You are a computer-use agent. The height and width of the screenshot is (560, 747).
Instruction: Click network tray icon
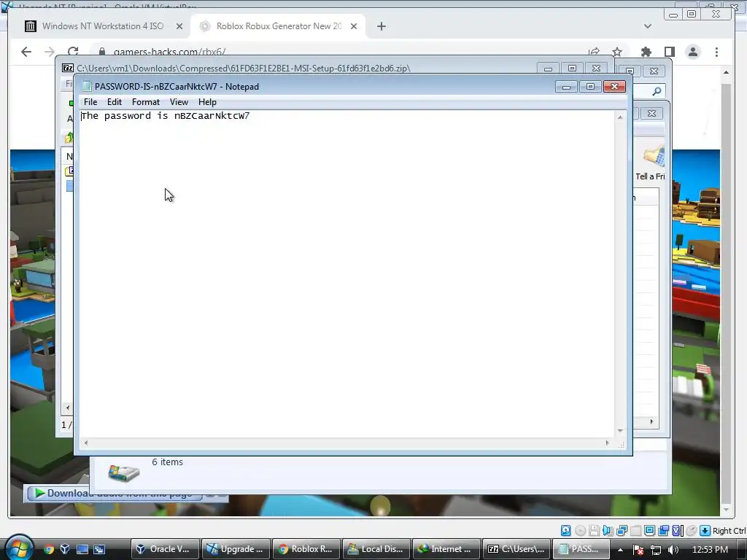(656, 550)
